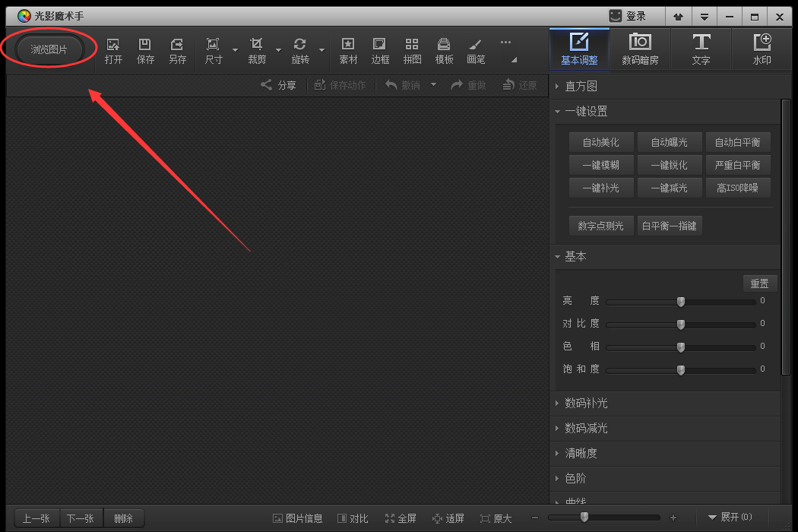Image resolution: width=798 pixels, height=532 pixels.
Task: Select the Rotate (旋转) tool
Action: point(299,49)
